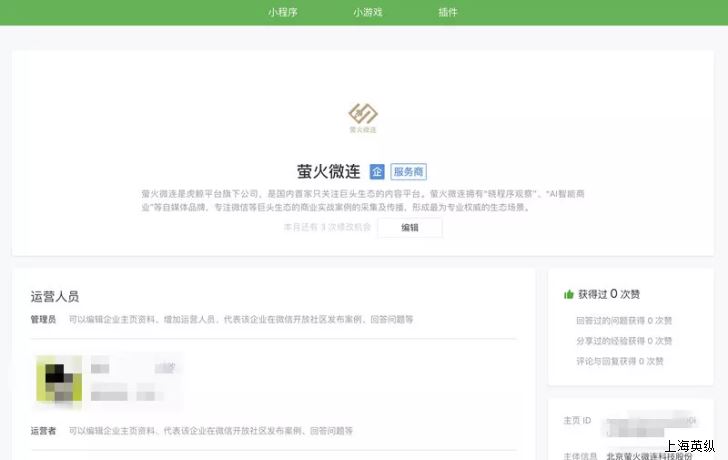The width and height of the screenshot is (728, 460).
Task: Click the 萤火微连 company logo
Action: (363, 117)
